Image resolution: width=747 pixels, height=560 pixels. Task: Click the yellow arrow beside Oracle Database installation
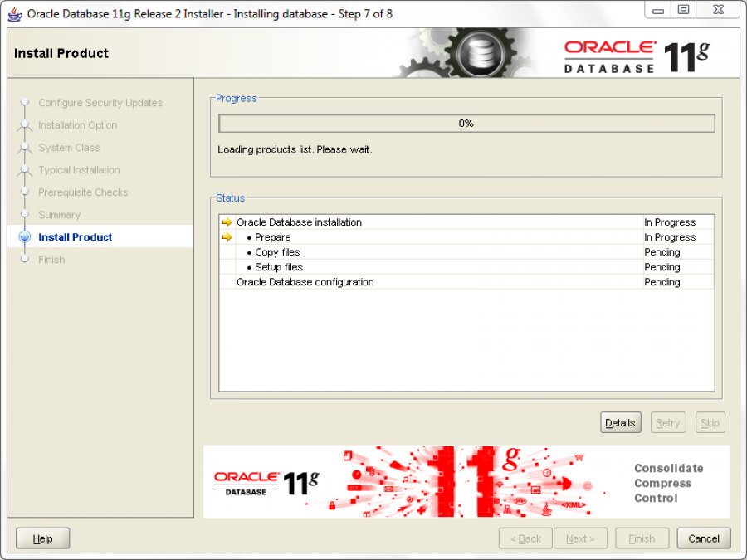coord(227,222)
